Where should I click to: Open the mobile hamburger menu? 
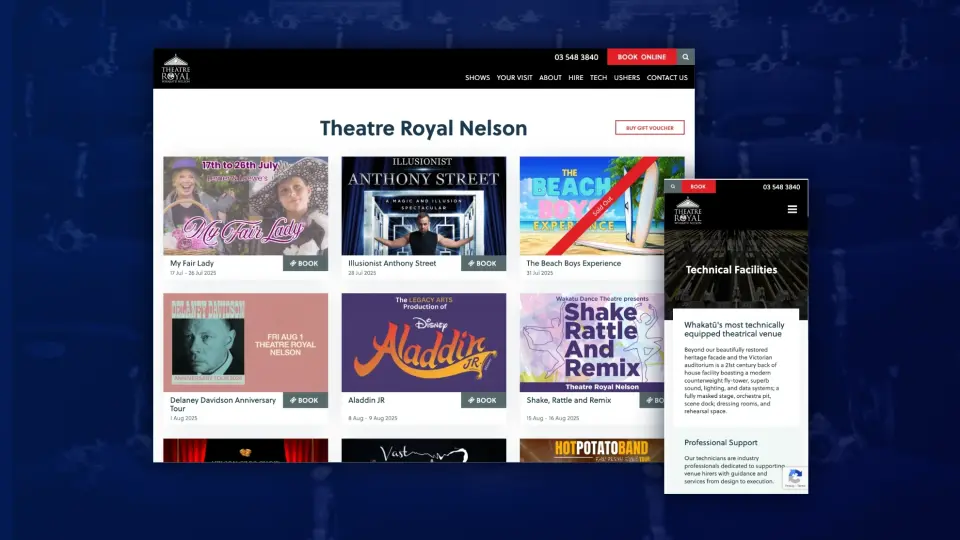[x=792, y=209]
